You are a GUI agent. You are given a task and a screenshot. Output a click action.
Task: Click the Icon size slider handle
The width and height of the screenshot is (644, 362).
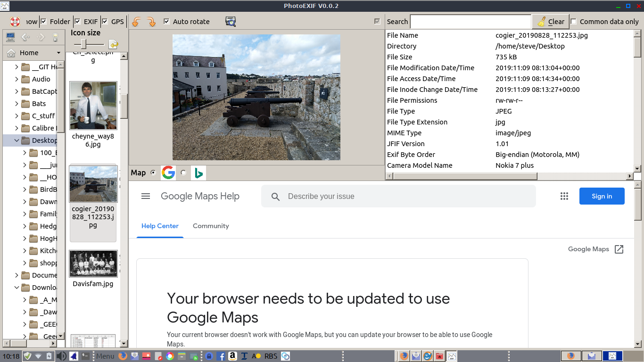(x=83, y=44)
